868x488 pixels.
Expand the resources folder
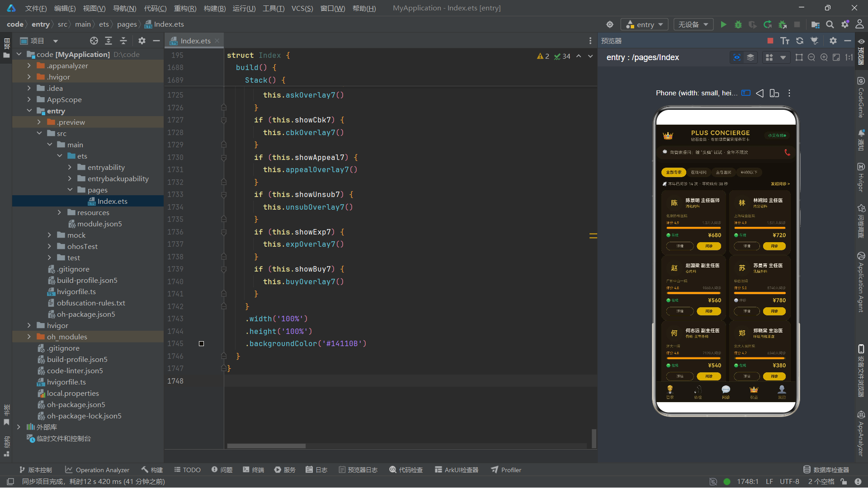(x=59, y=212)
